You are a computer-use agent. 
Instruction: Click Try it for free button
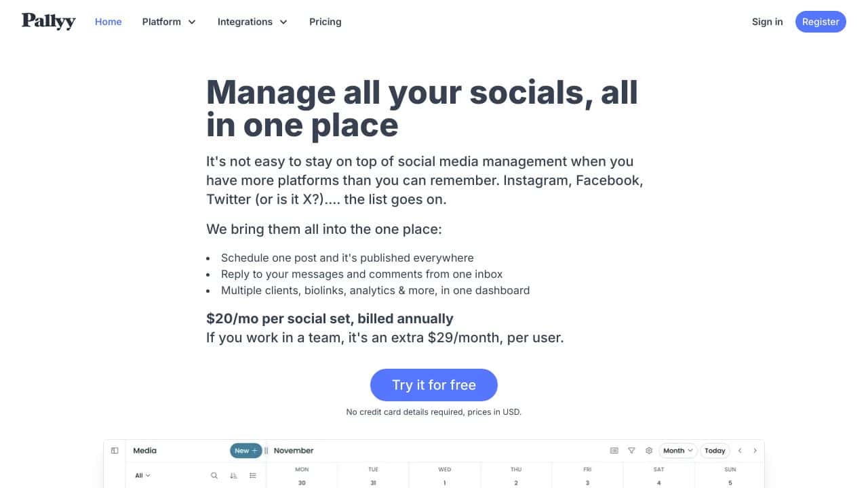click(x=434, y=385)
